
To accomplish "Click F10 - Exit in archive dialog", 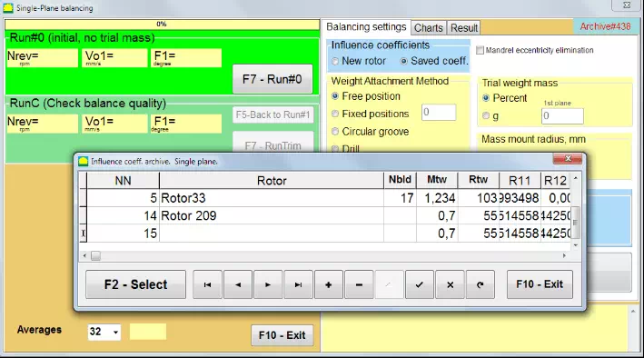I will (540, 284).
